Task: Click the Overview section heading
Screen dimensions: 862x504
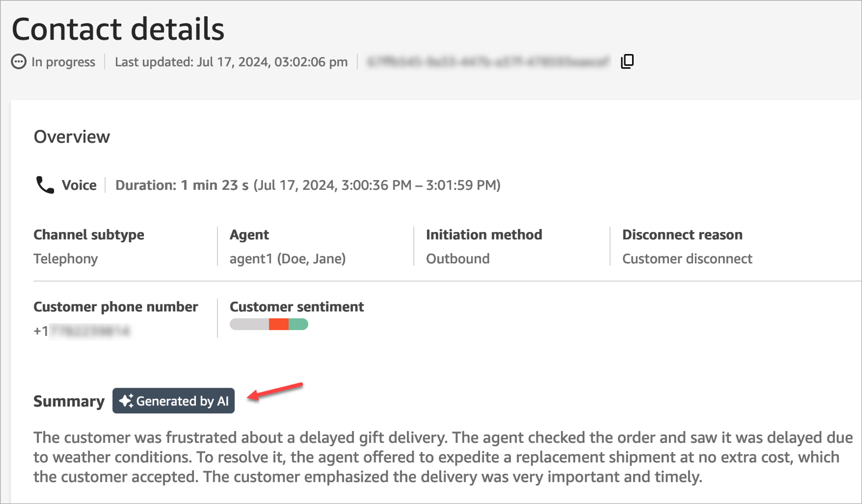Action: pos(71,137)
